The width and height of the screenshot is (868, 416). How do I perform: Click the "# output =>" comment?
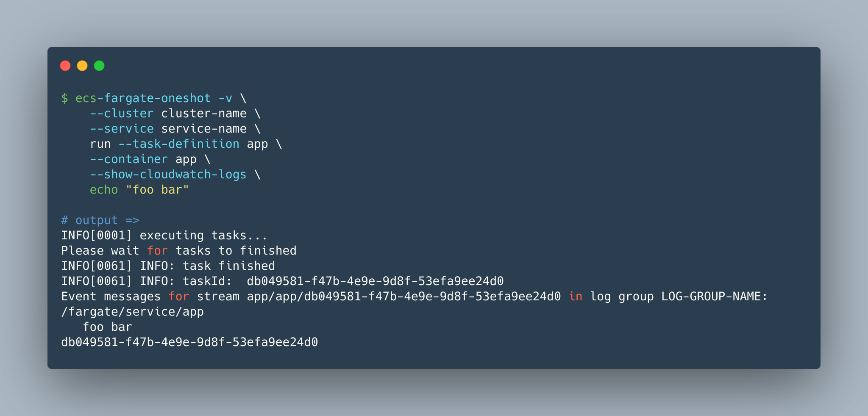pyautogui.click(x=100, y=220)
